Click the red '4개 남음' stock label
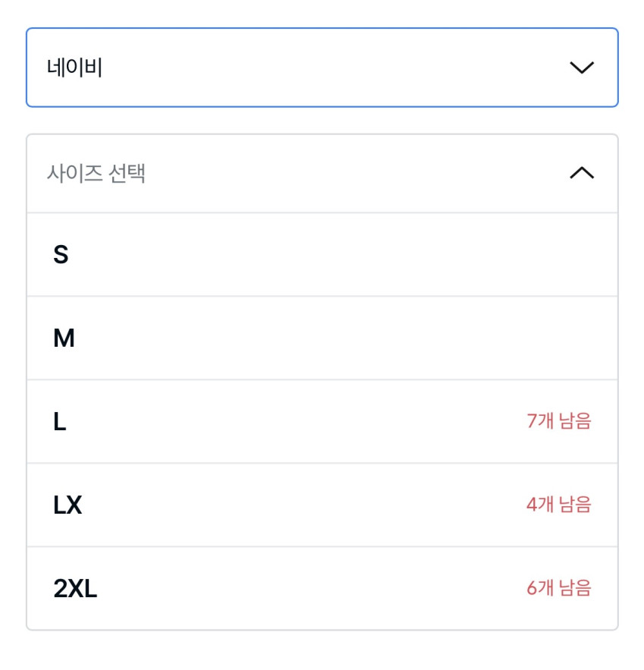Screen dimensions: 644x670 tap(558, 505)
